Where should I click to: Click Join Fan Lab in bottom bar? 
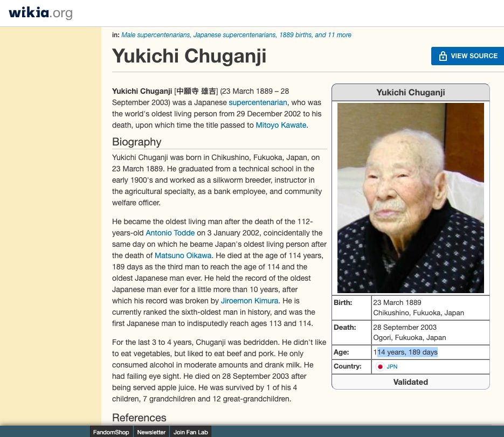[191, 432]
